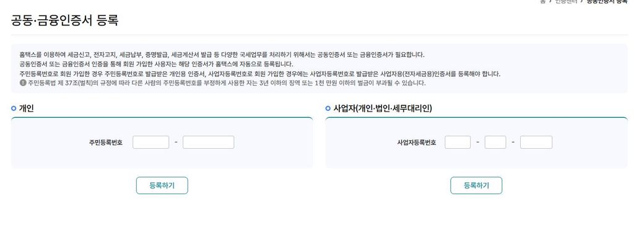Click the exclamation info icon before 주민등록법 notice
This screenshot has height=233, width=644.
coord(23,82)
